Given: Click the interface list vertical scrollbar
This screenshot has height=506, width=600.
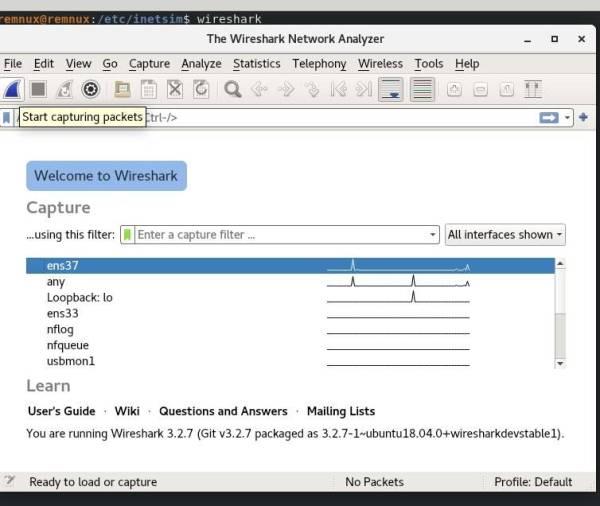Looking at the screenshot, I should (x=560, y=320).
